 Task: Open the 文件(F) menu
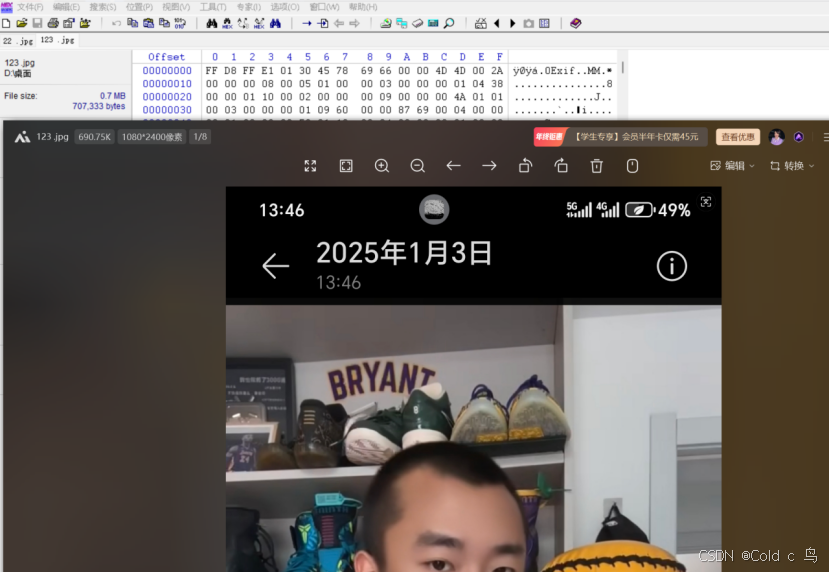pos(30,7)
